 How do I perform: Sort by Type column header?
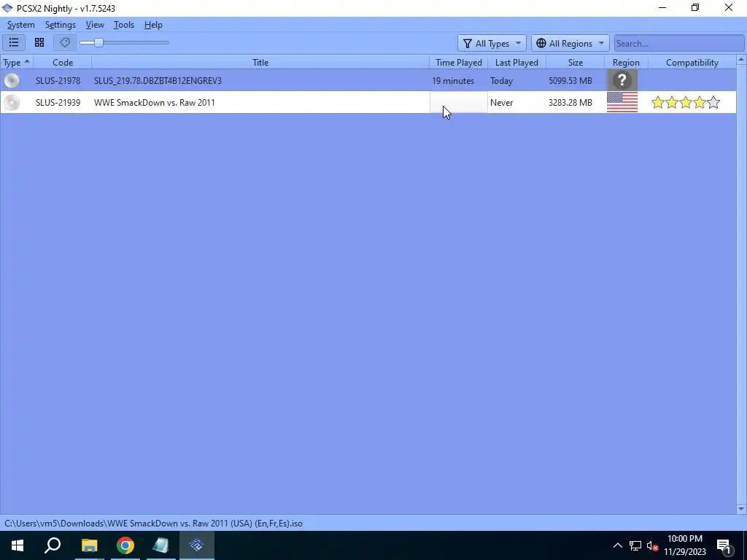point(17,63)
